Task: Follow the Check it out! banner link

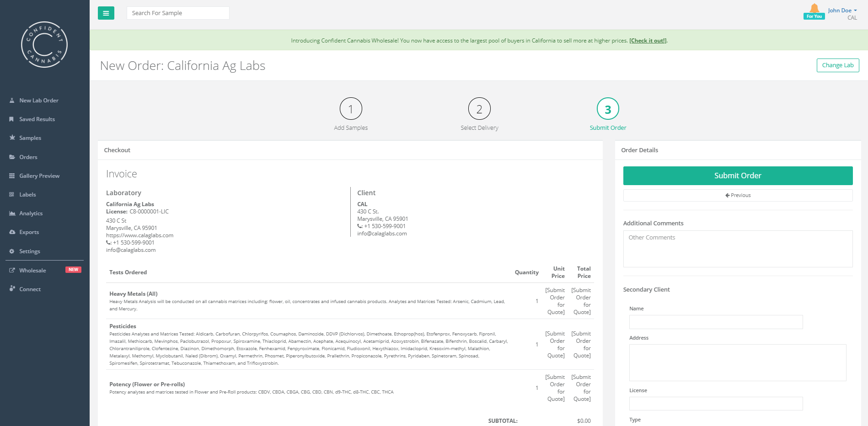Action: (x=648, y=41)
